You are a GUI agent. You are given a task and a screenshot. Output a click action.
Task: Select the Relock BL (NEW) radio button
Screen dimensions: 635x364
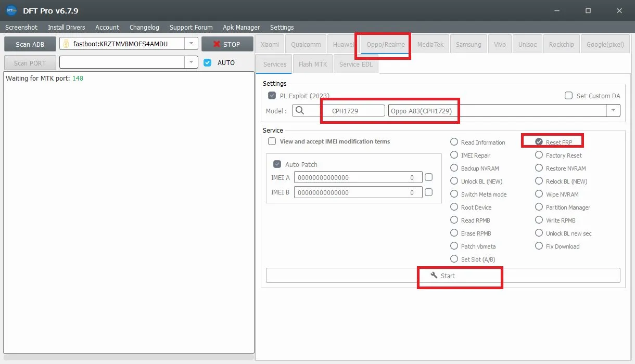pos(539,181)
